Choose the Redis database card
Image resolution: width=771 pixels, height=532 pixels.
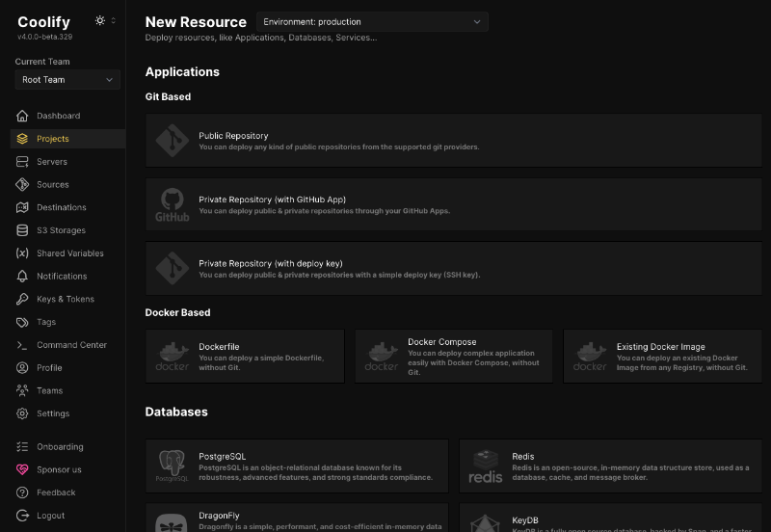[x=610, y=466]
